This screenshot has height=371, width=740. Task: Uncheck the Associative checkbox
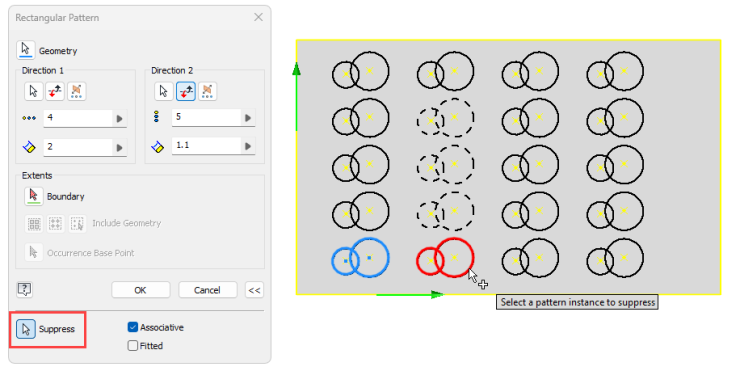pyautogui.click(x=133, y=327)
